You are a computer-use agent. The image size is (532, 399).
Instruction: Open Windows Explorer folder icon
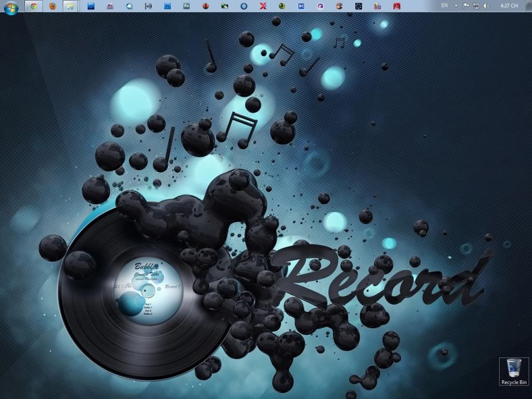pyautogui.click(x=70, y=6)
